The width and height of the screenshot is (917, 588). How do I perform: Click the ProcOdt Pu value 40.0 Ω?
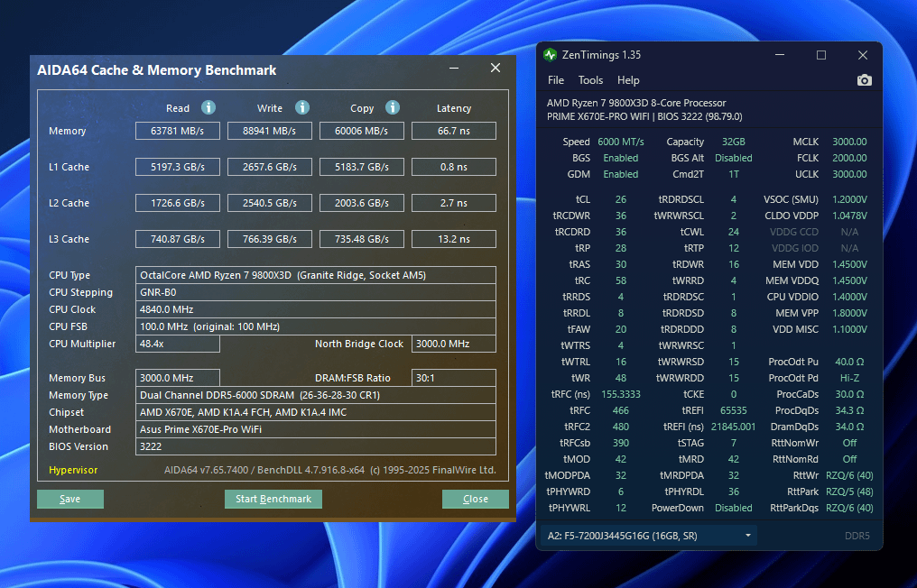pos(849,362)
